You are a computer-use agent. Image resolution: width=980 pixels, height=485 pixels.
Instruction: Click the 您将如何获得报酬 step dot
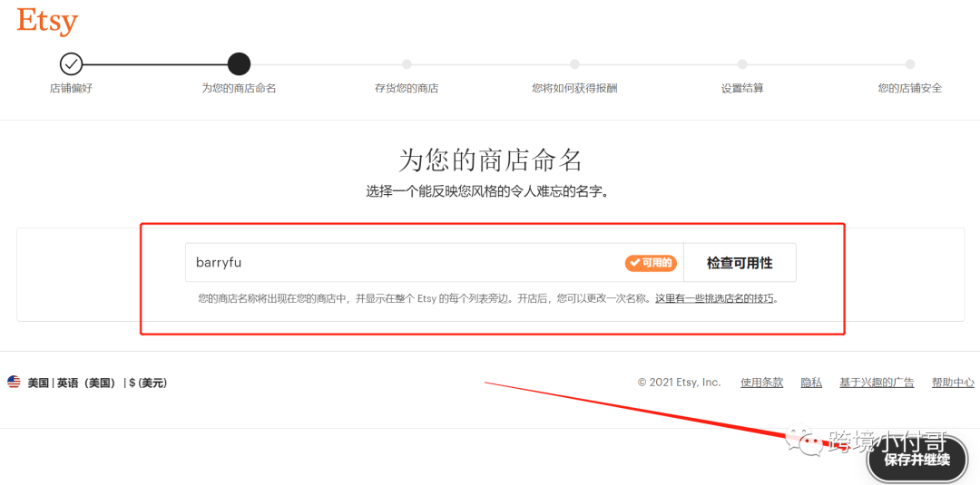[x=574, y=63]
